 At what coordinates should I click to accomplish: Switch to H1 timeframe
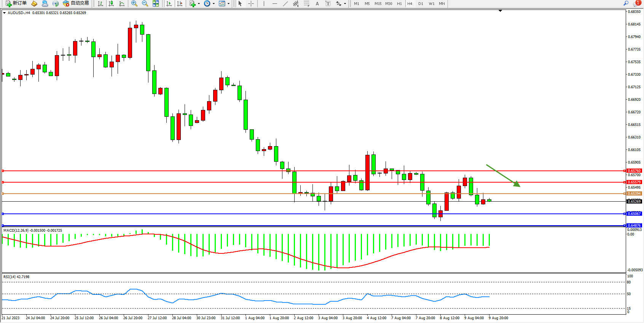399,3
